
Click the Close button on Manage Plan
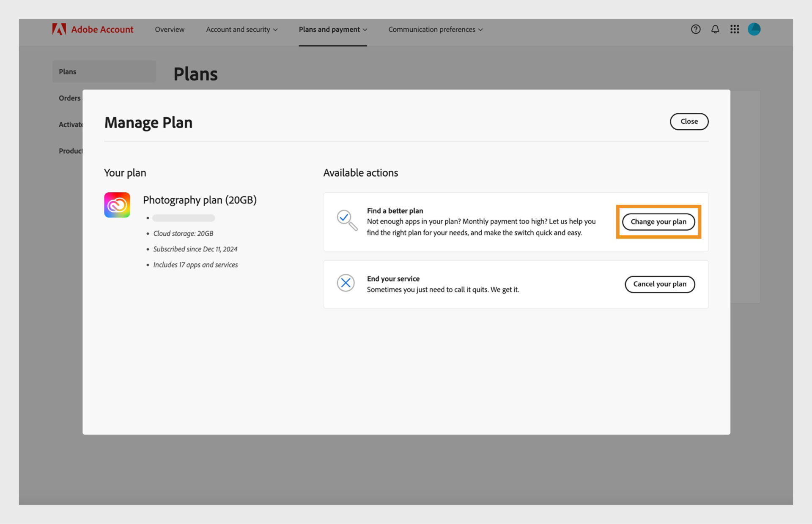(x=689, y=121)
